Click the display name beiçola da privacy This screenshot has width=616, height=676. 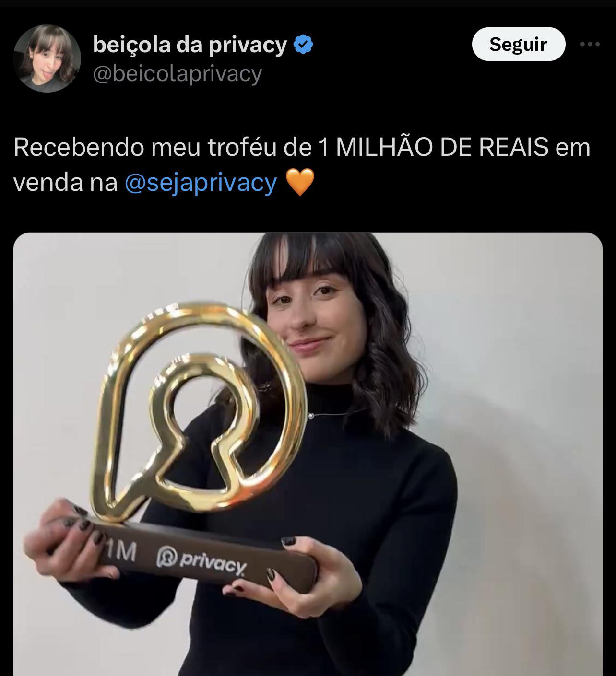click(x=190, y=45)
